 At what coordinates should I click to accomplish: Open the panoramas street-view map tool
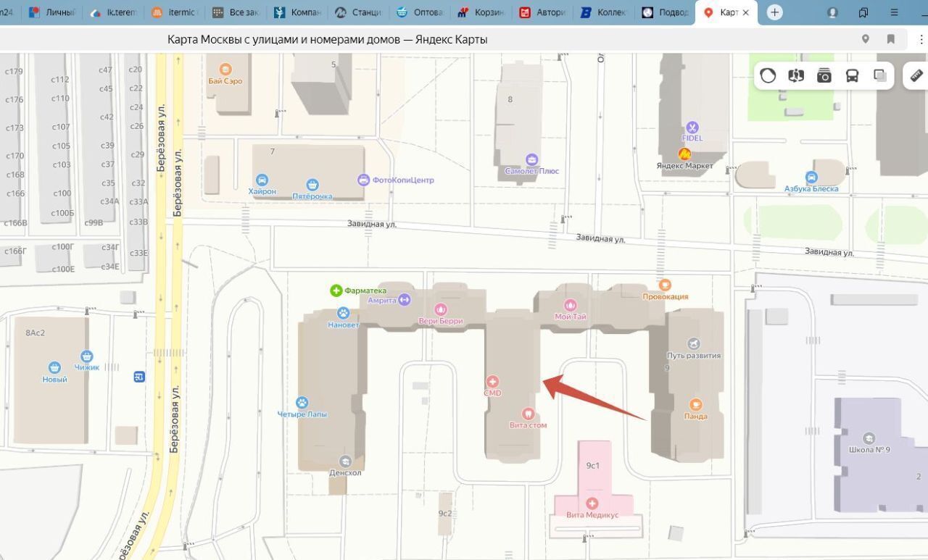(x=796, y=75)
